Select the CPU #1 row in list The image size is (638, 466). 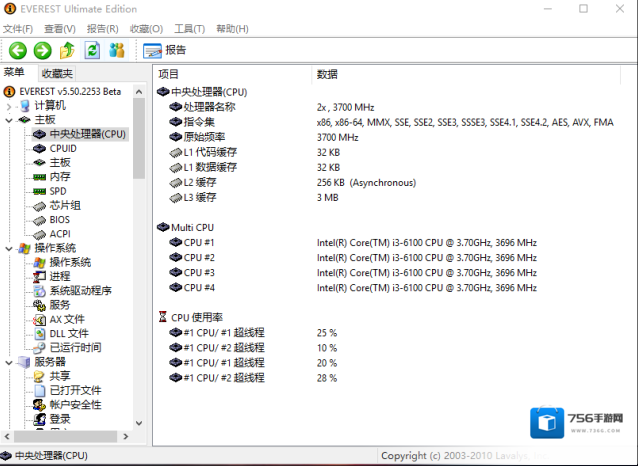coord(198,243)
